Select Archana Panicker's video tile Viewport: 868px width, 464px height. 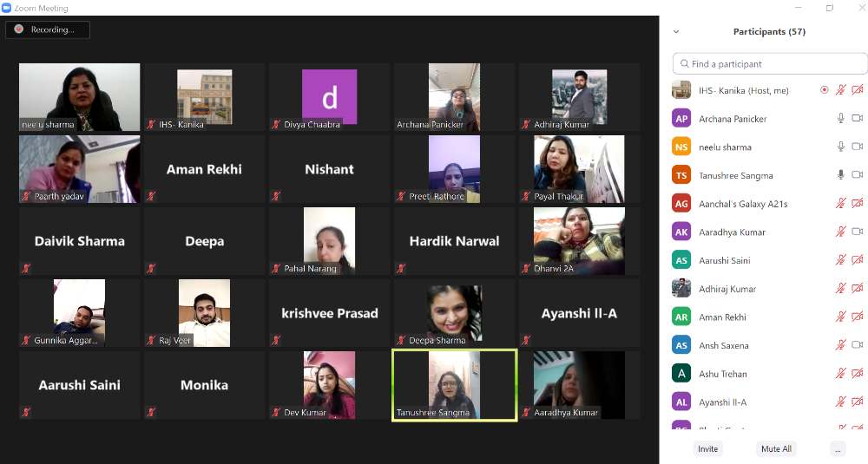pos(455,97)
